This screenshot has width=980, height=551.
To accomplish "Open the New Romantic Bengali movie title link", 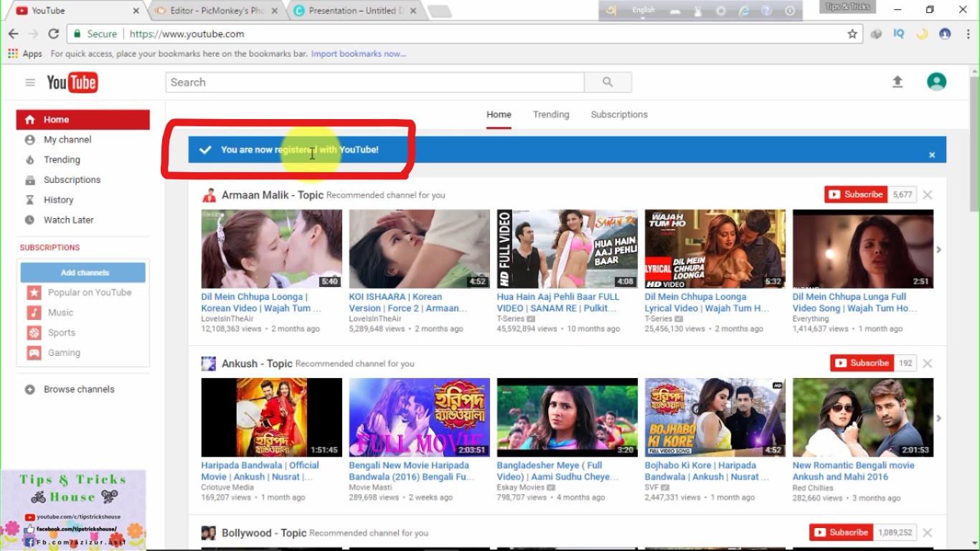I will click(853, 471).
